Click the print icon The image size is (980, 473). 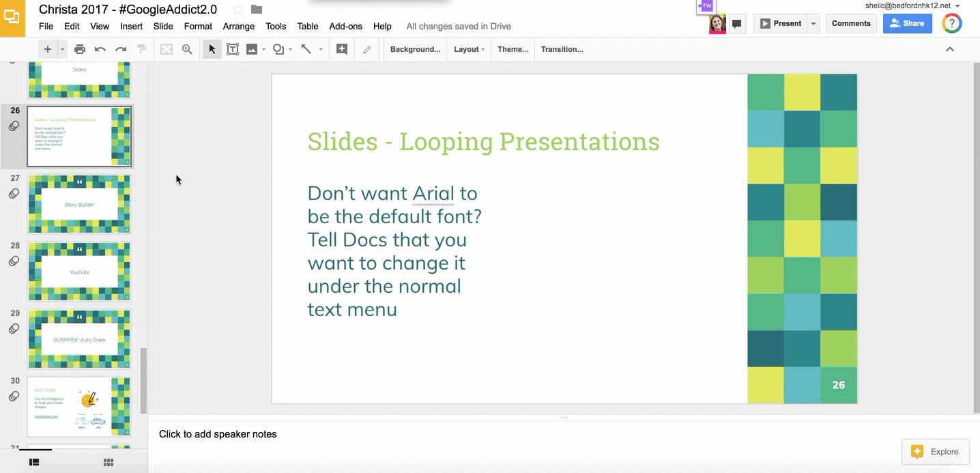tap(80, 49)
